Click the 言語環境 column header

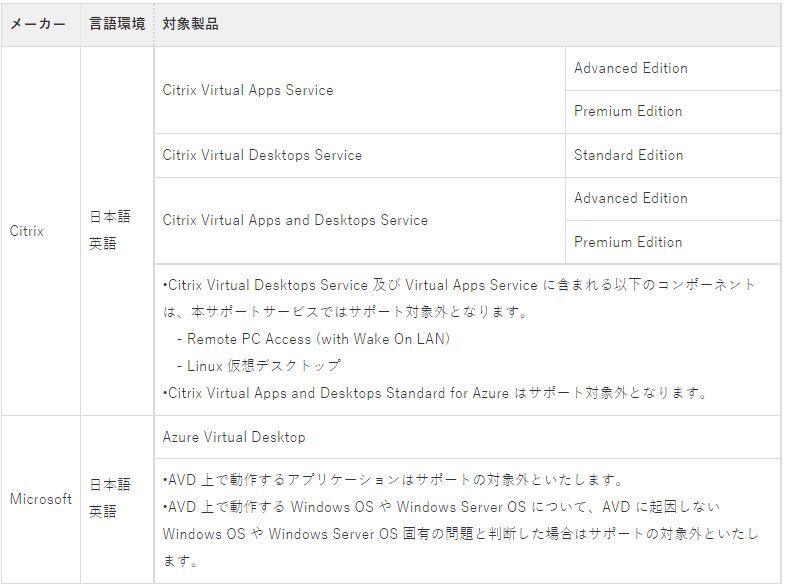(x=116, y=24)
